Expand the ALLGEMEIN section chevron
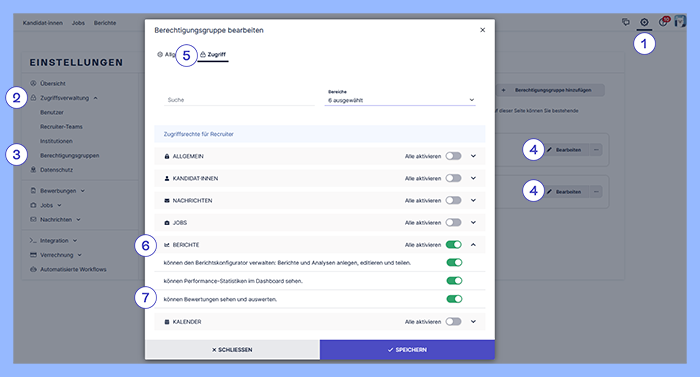The image size is (700, 377). (473, 156)
